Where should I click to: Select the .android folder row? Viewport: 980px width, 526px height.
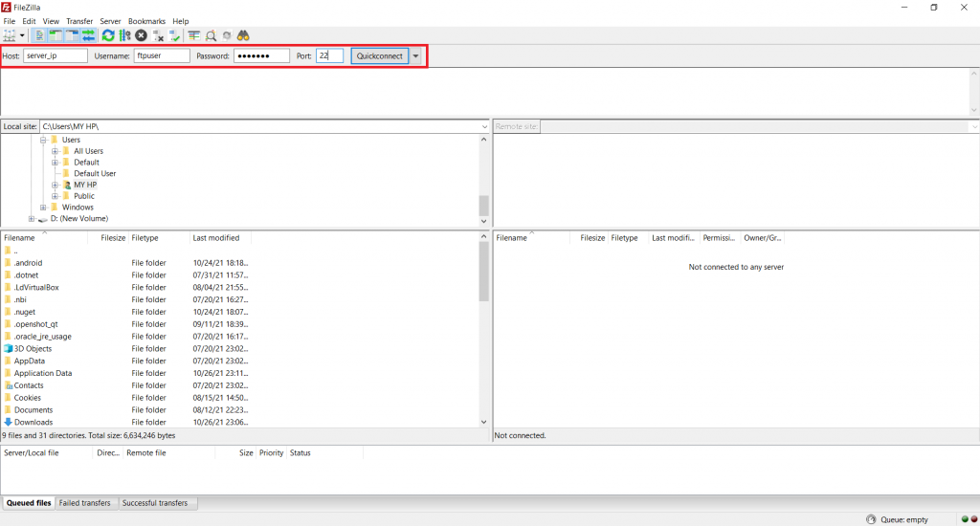(125, 263)
